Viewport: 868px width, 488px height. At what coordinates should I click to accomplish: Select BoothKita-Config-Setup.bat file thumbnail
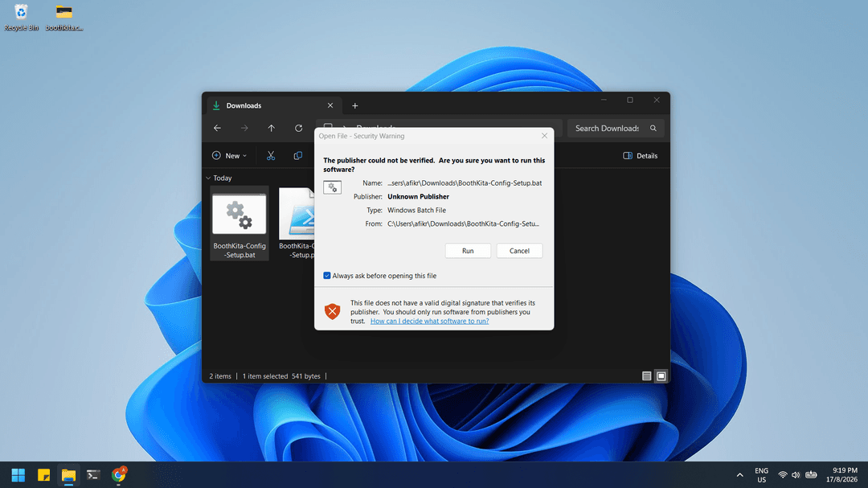pos(240,214)
